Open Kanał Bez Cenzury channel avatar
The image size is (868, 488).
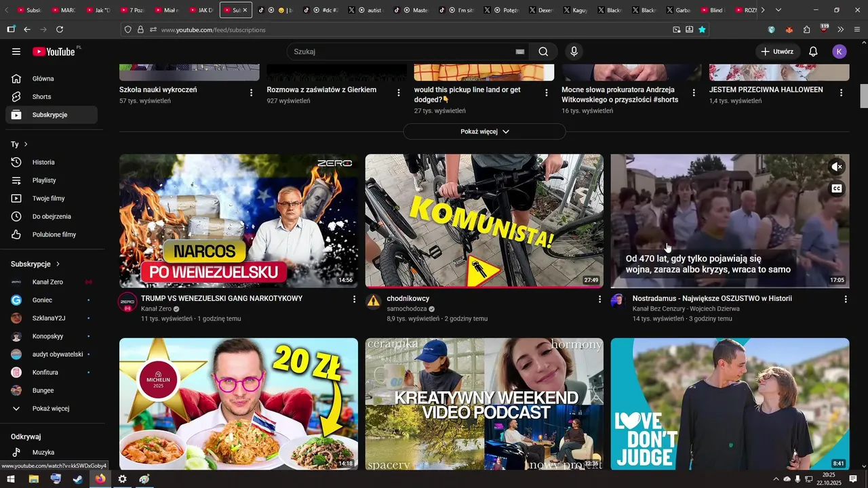617,301
